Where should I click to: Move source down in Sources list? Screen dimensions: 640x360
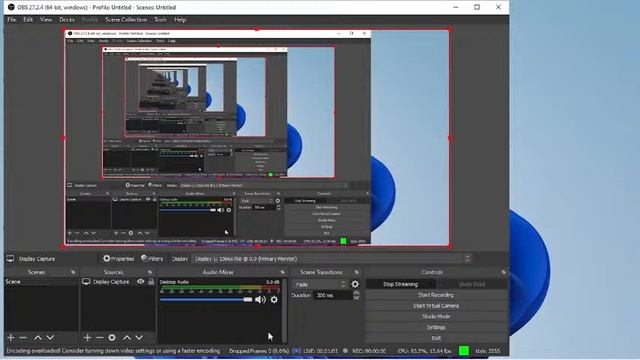[x=139, y=338]
